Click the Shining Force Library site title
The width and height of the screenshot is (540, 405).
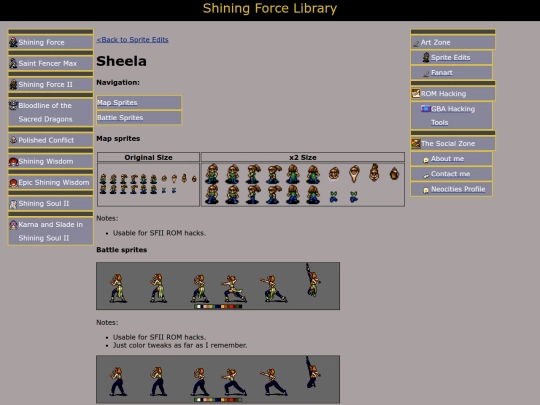click(x=270, y=9)
